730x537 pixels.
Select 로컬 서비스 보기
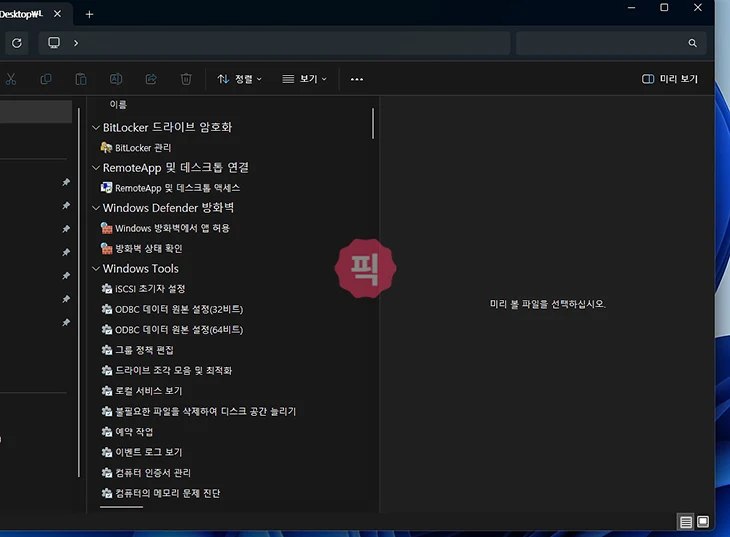(149, 391)
